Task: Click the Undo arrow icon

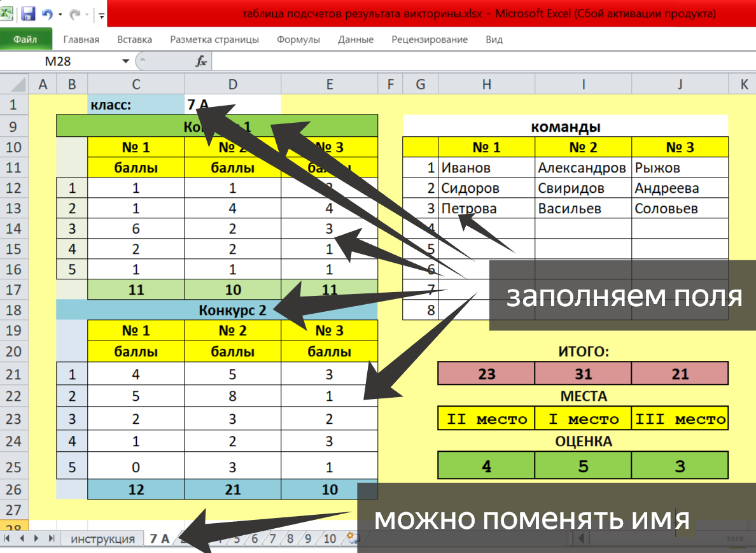Action: tap(47, 13)
